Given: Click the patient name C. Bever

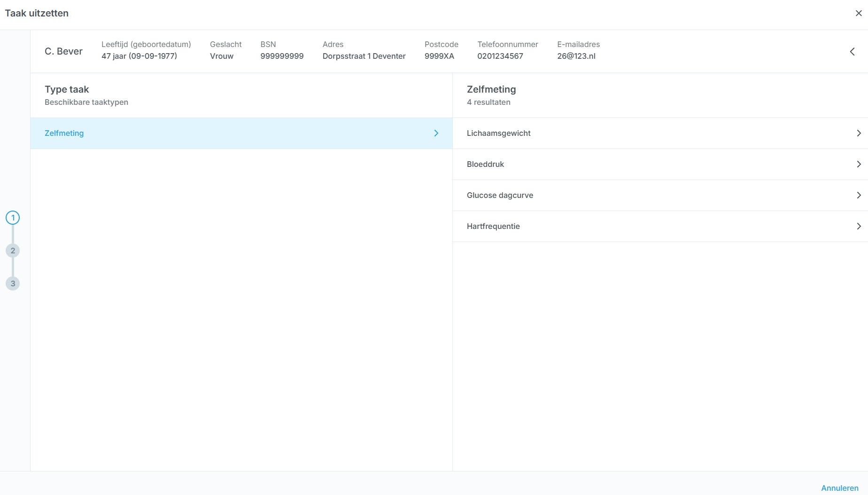Looking at the screenshot, I should click(x=63, y=51).
